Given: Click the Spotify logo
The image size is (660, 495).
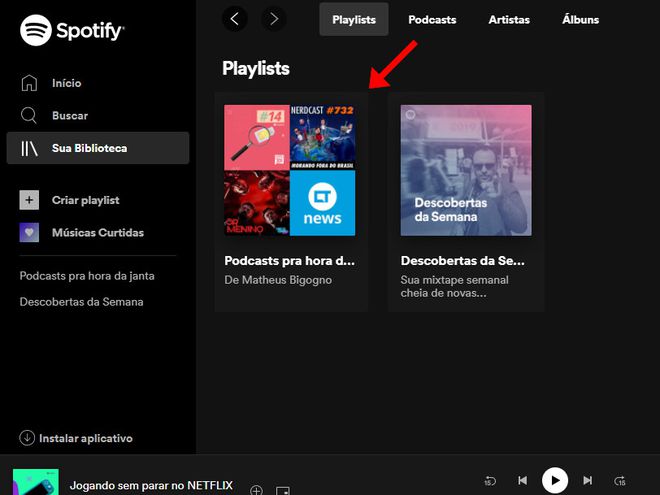Looking at the screenshot, I should [72, 30].
